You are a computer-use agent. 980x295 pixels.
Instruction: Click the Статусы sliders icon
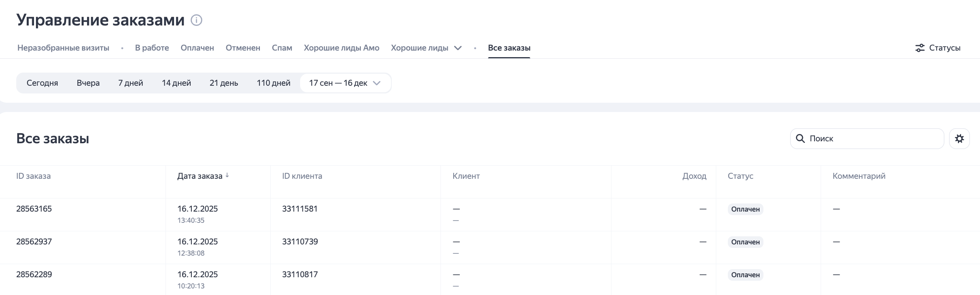[x=920, y=48]
